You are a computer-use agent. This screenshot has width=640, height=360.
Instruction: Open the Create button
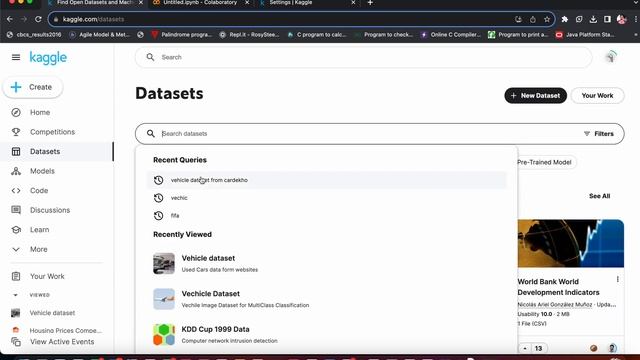tap(33, 87)
